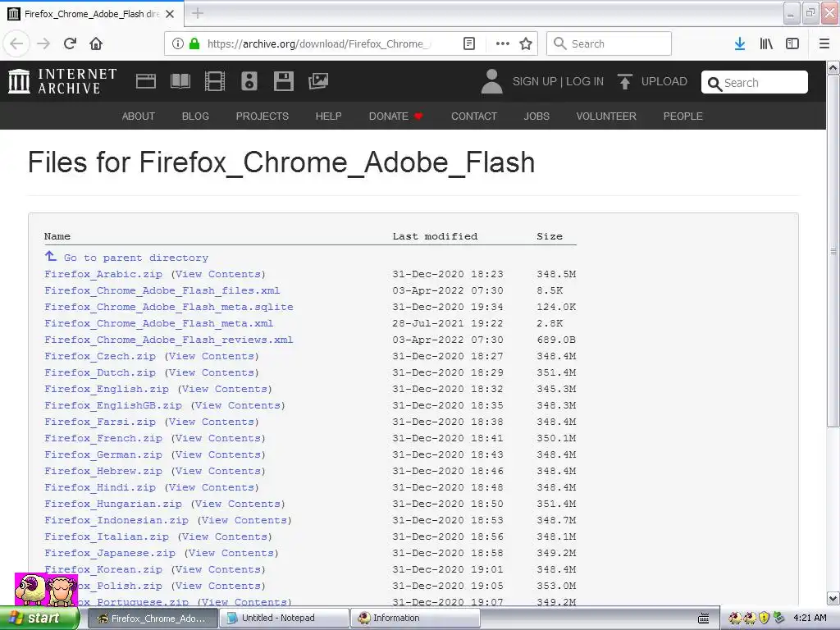
Task: Click the address bar URL field
Action: [x=319, y=44]
